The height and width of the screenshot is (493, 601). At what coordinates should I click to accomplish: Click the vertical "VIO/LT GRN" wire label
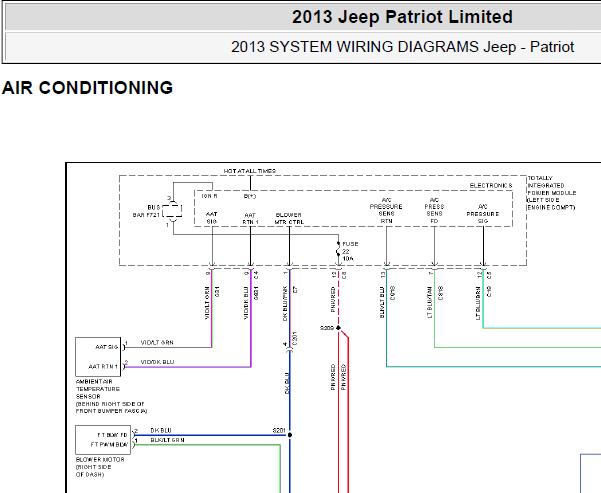coord(207,303)
